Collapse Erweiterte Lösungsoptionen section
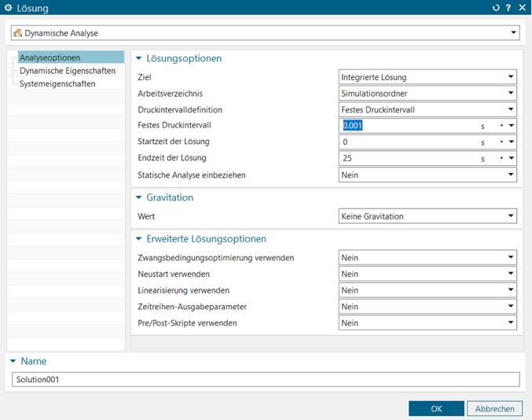 coord(140,238)
